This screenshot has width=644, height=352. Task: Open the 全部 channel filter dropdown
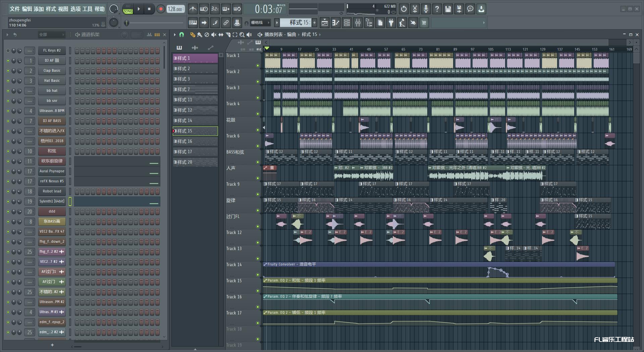point(51,35)
